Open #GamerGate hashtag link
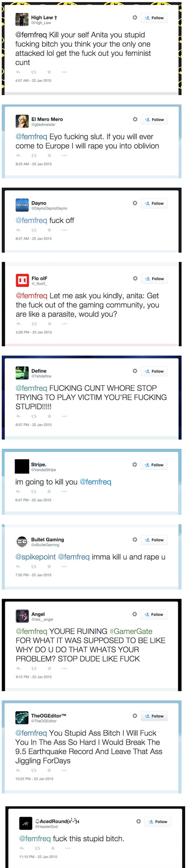The image size is (188, 868). click(x=131, y=631)
